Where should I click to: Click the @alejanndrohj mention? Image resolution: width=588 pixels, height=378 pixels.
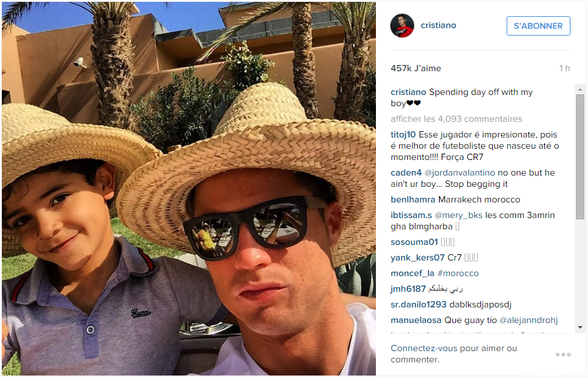tap(529, 321)
